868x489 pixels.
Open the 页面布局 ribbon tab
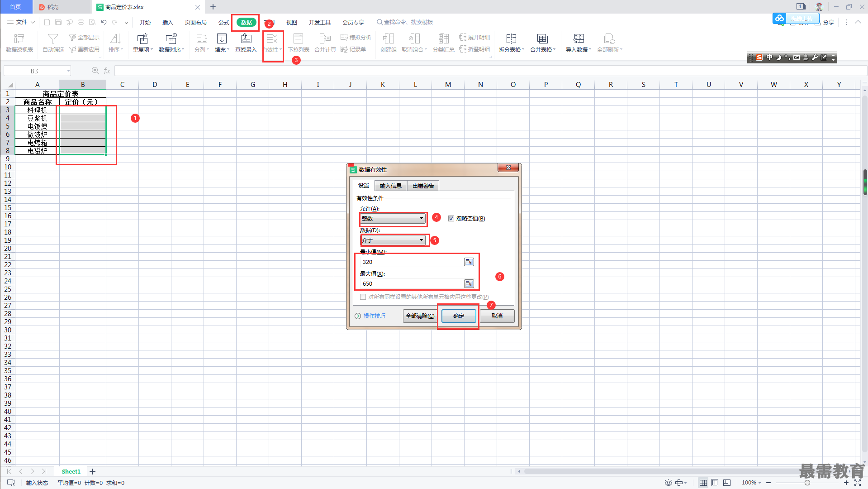pos(196,22)
